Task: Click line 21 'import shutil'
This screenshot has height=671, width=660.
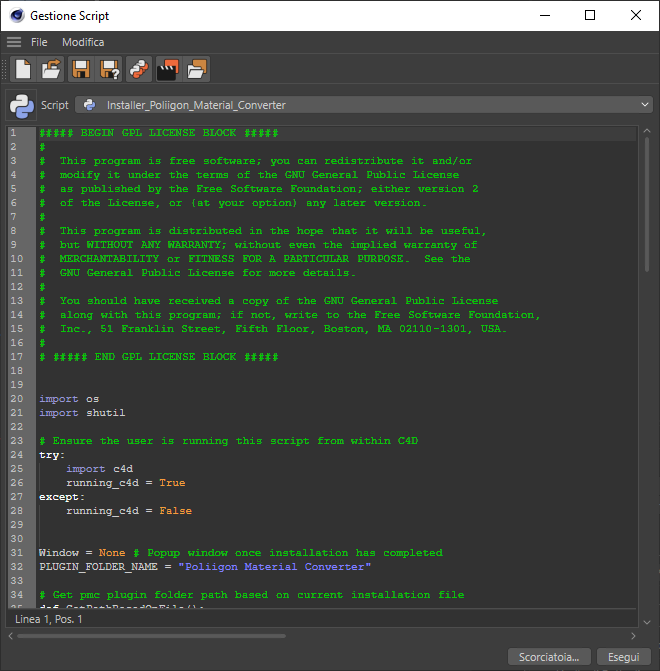Action: [82, 413]
